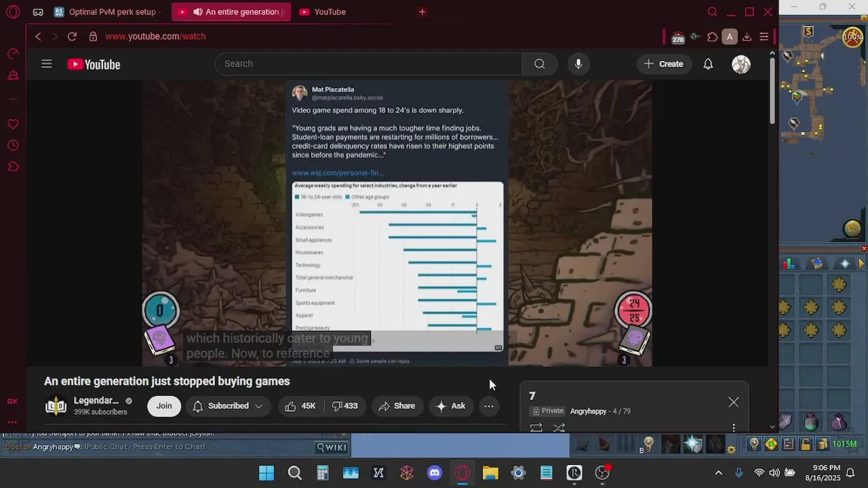Click the Share button
868x488 pixels.
point(397,406)
